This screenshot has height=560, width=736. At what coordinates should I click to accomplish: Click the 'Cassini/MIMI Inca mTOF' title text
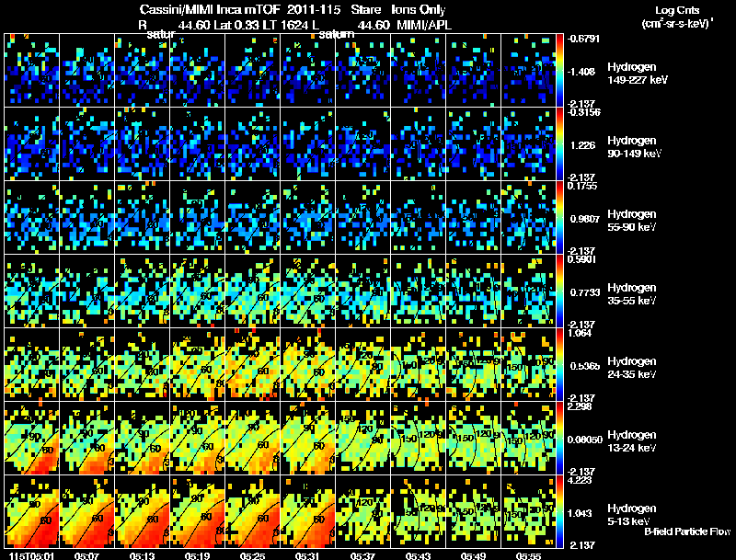coord(210,9)
